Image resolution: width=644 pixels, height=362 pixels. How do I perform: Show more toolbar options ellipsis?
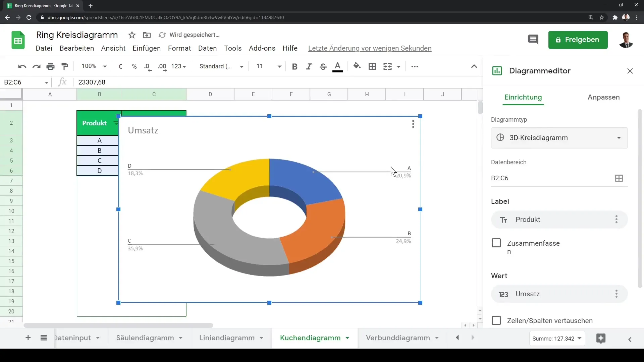pos(415,66)
